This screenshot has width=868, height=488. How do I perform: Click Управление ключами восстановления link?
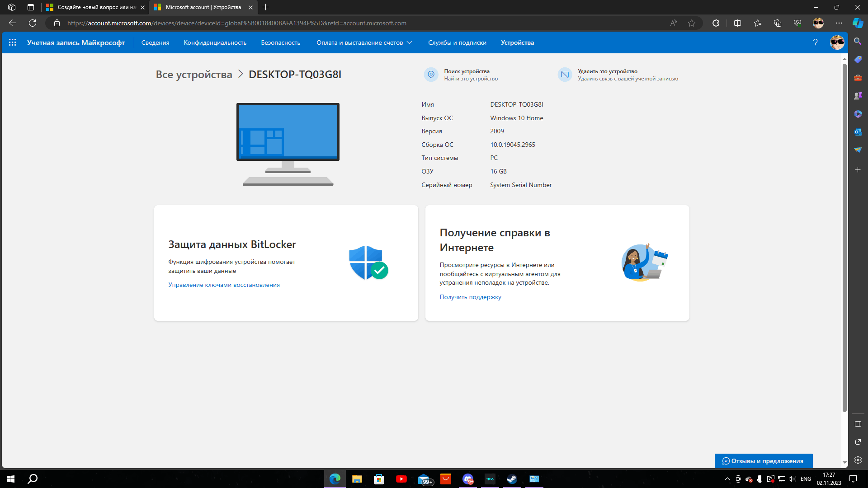pos(224,285)
